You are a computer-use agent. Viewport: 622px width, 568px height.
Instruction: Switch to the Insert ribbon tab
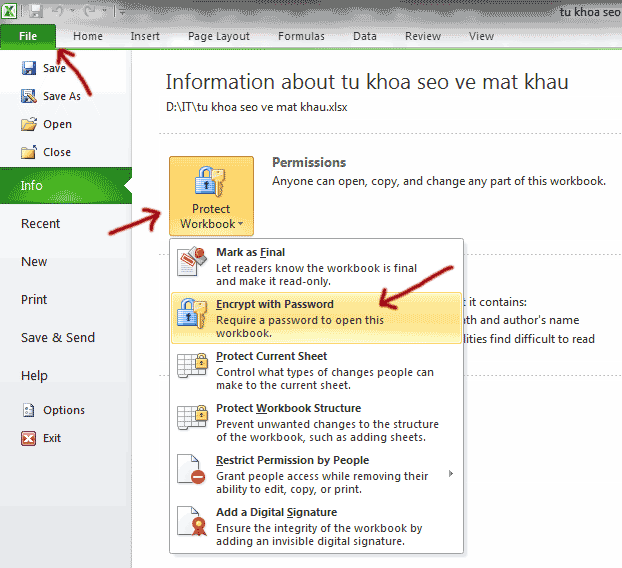[x=145, y=36]
